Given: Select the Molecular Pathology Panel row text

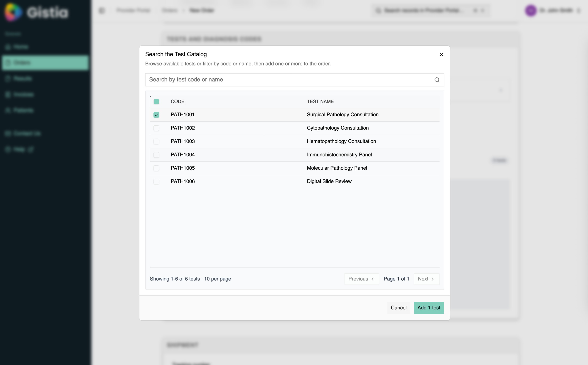Looking at the screenshot, I should (x=337, y=168).
